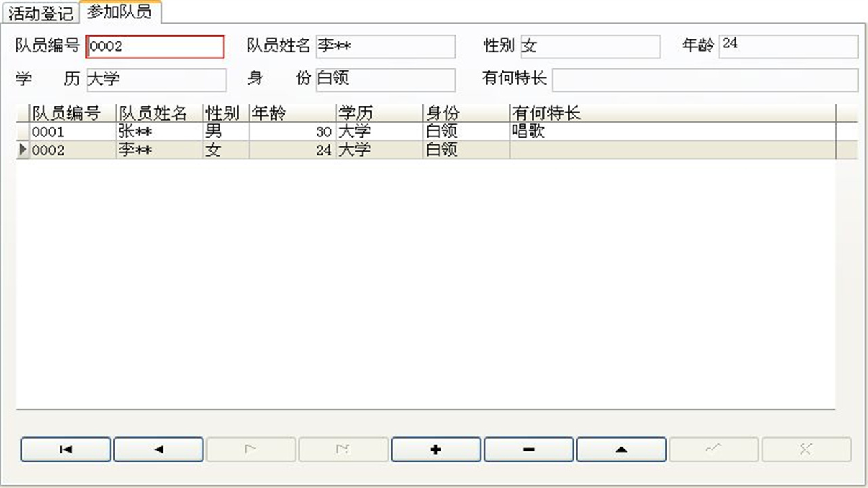This screenshot has width=868, height=488.
Task: Insert a new record with the plus icon
Action: pyautogui.click(x=436, y=449)
